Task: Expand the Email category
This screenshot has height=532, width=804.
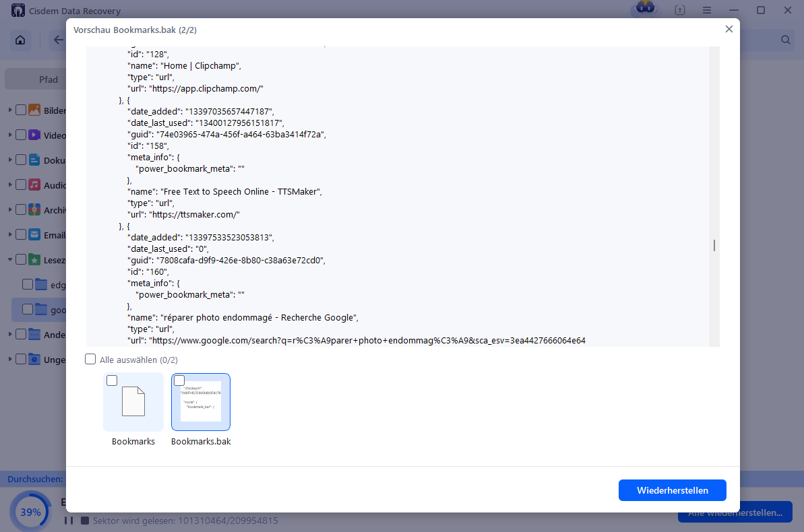Action: (9, 235)
